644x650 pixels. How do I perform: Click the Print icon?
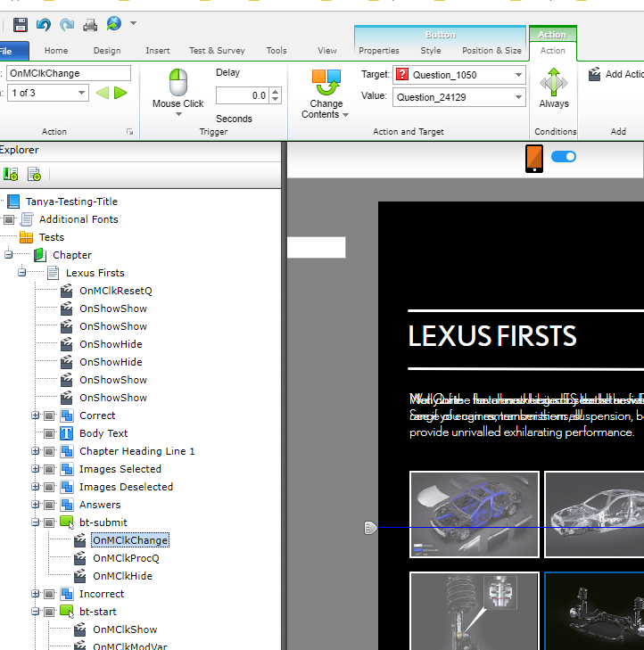pos(90,25)
